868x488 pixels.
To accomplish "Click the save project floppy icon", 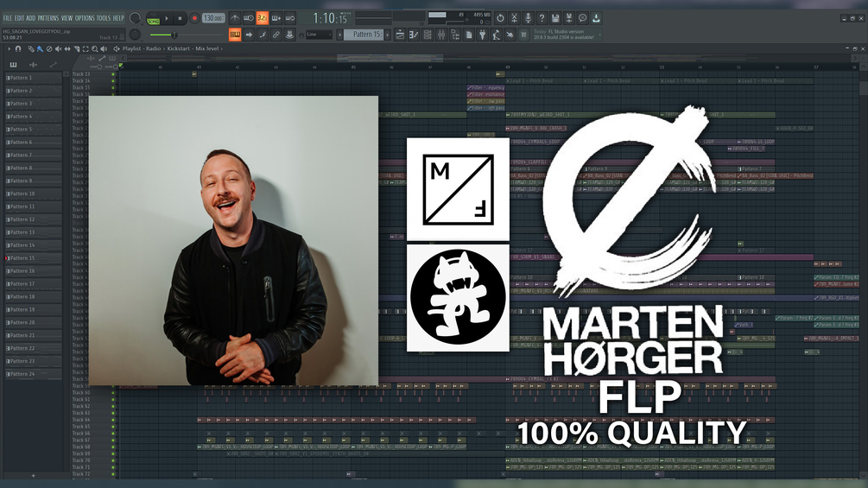I will [555, 18].
